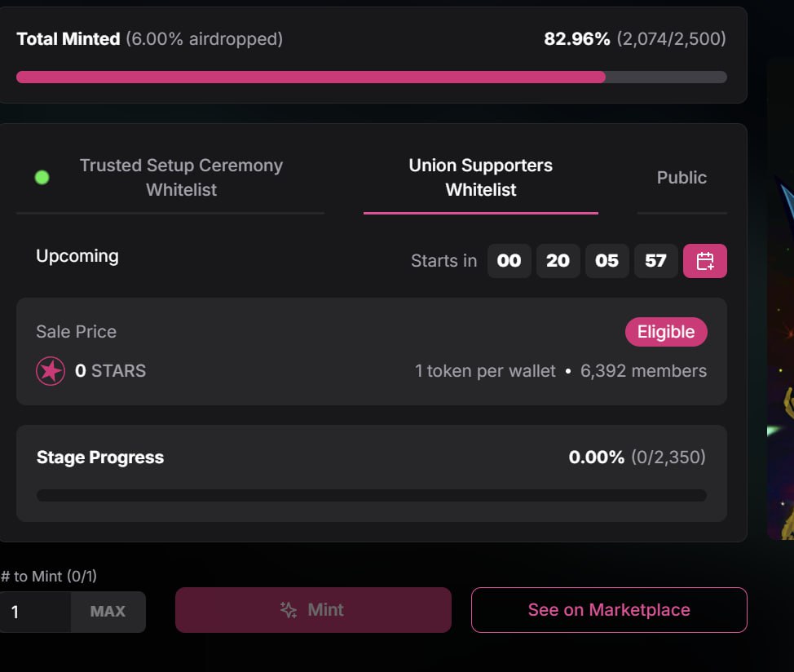Click the countdown box showing 20
The image size is (794, 672).
click(x=558, y=261)
